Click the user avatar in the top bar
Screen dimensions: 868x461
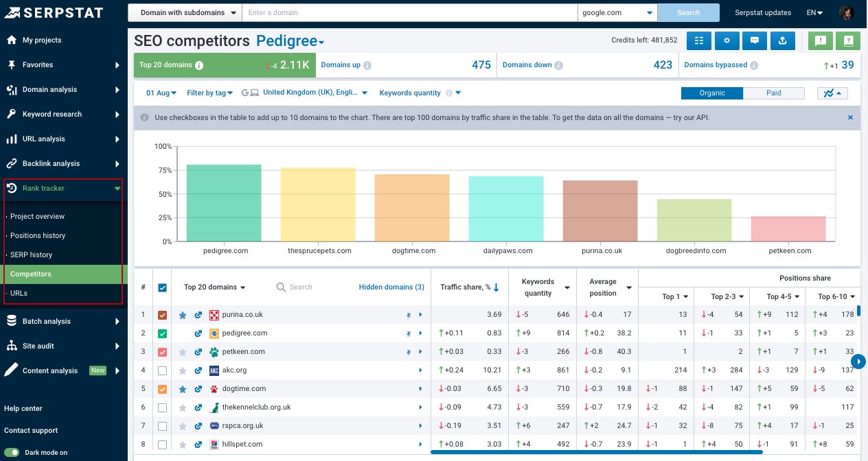pos(846,12)
